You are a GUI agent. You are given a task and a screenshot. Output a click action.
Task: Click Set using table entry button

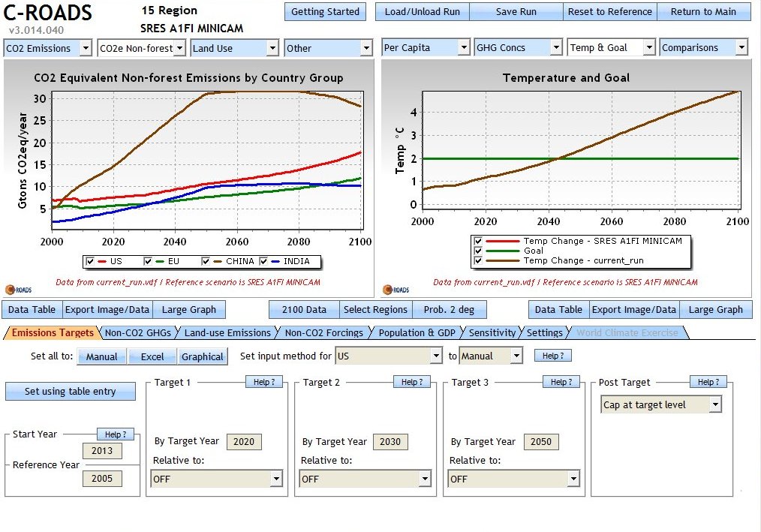(71, 391)
